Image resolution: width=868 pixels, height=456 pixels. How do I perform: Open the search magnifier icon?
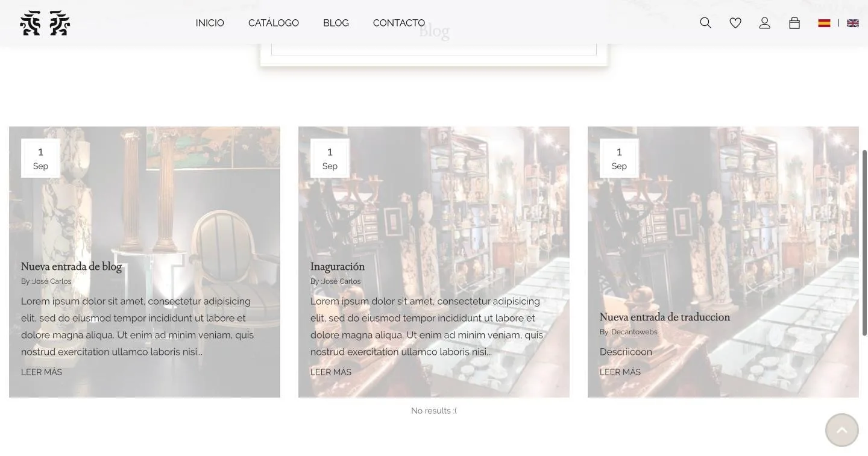(705, 23)
